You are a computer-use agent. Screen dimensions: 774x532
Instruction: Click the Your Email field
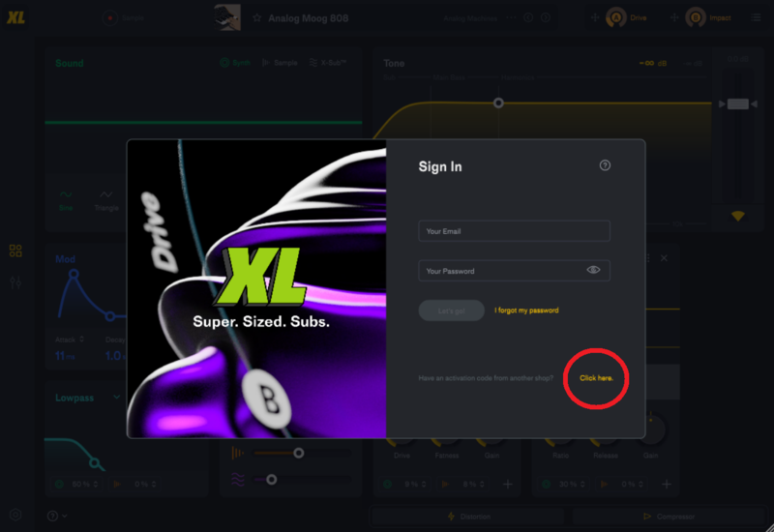[514, 231]
